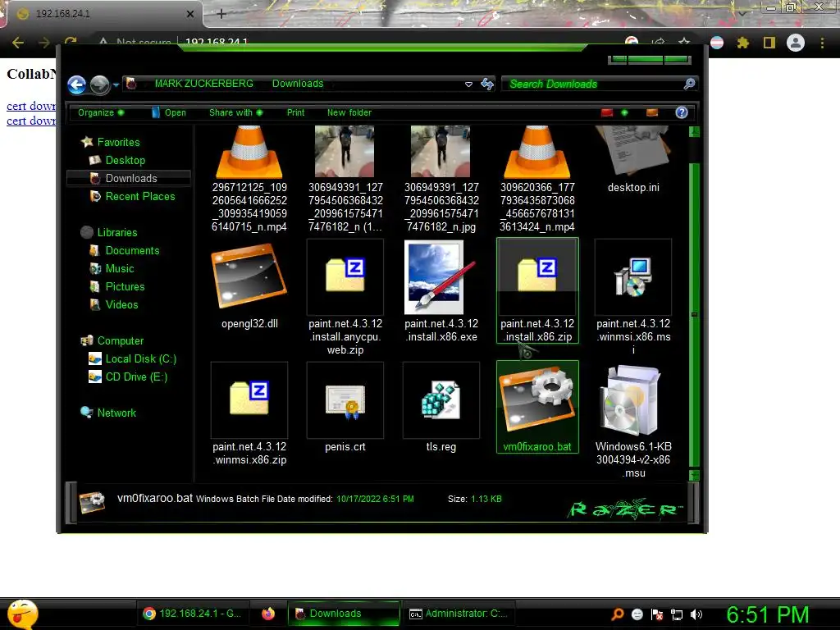Viewport: 840px width, 630px height.
Task: Select Documents library
Action: [132, 250]
